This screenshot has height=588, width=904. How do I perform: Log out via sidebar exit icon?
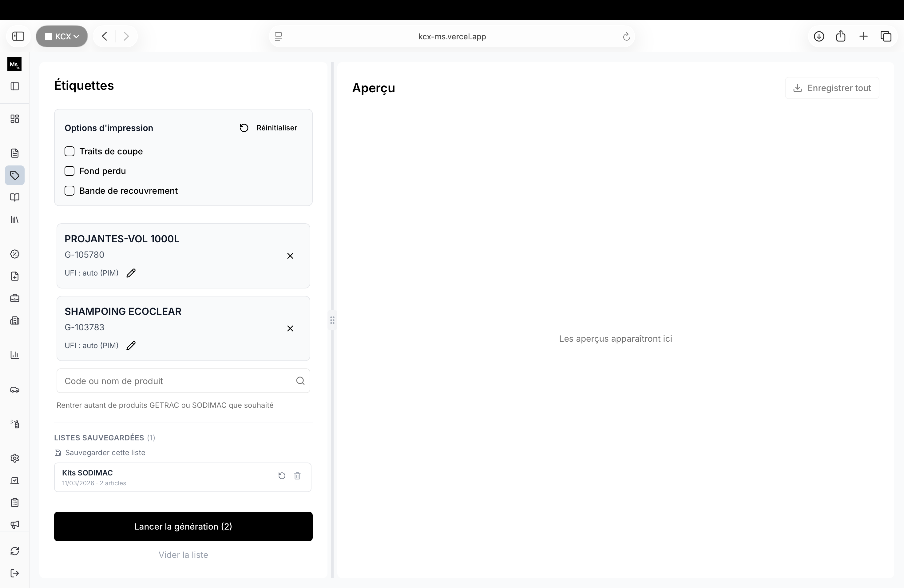pos(15,574)
